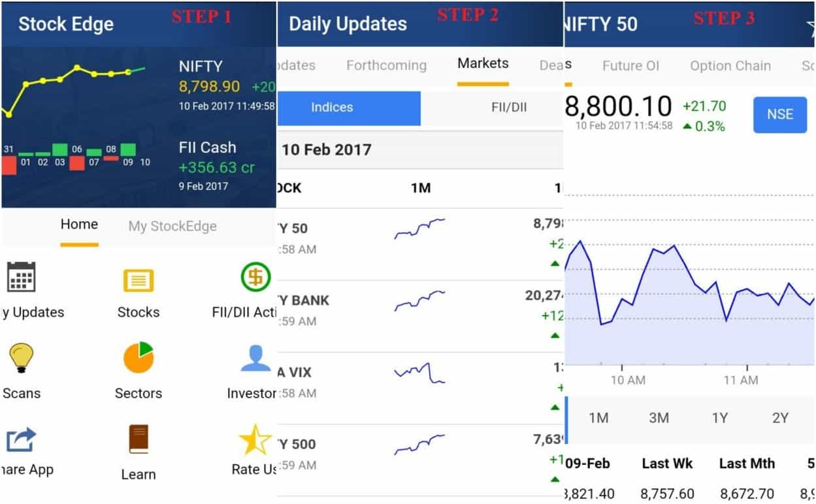Open the NIFTY 500 index row
816x504 pixels.
(420, 460)
